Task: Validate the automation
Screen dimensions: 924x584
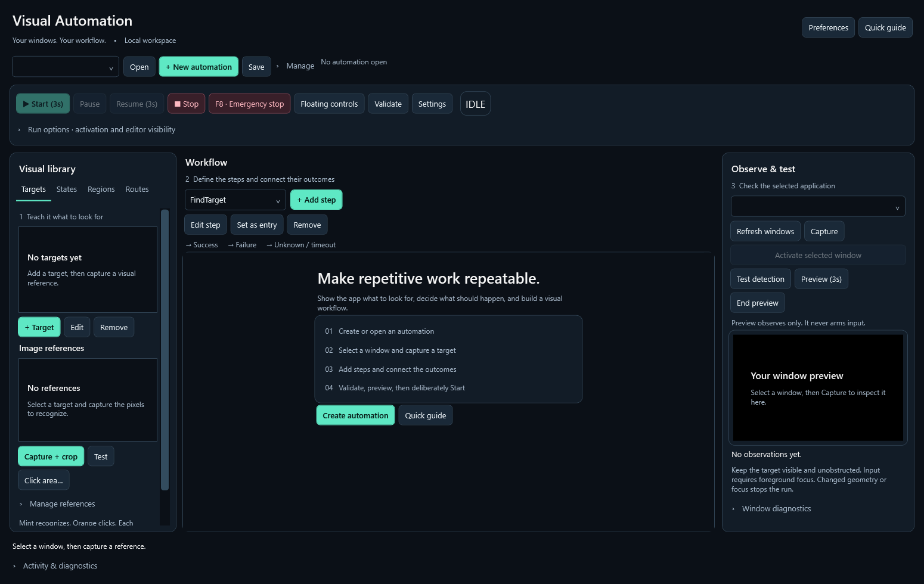Action: click(x=388, y=104)
